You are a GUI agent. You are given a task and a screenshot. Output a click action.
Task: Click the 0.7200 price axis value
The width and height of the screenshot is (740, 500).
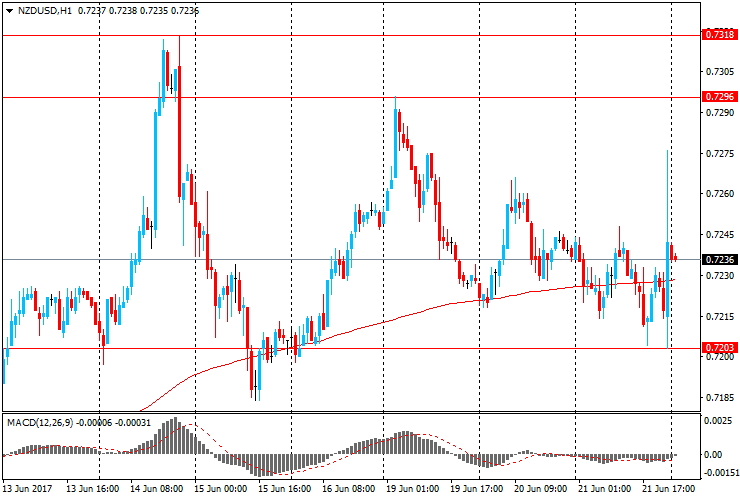(720, 357)
